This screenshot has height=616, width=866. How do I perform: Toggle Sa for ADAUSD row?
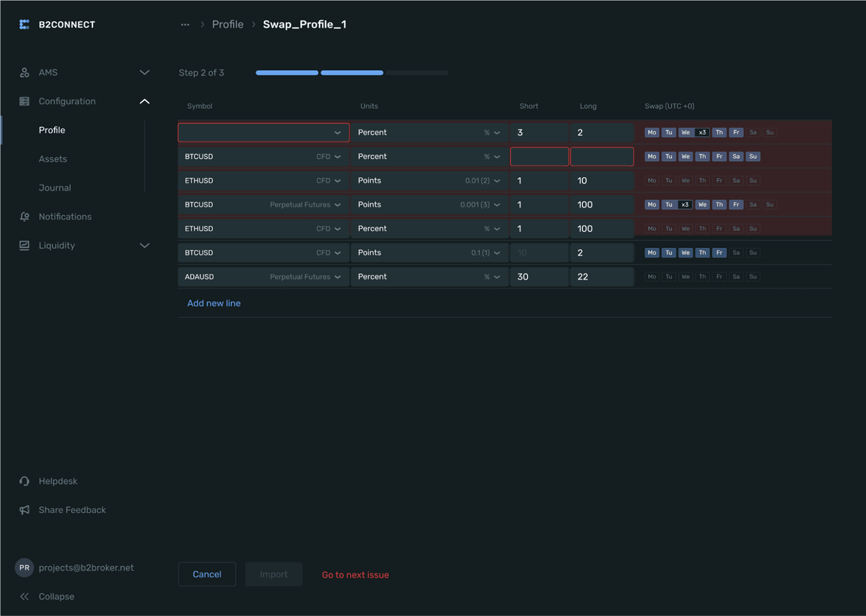[x=736, y=277]
